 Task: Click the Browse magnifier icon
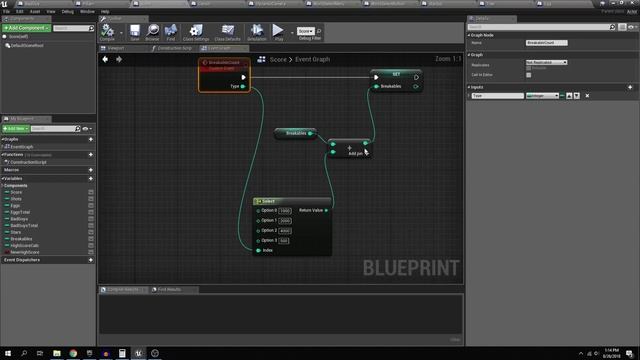(x=153, y=31)
